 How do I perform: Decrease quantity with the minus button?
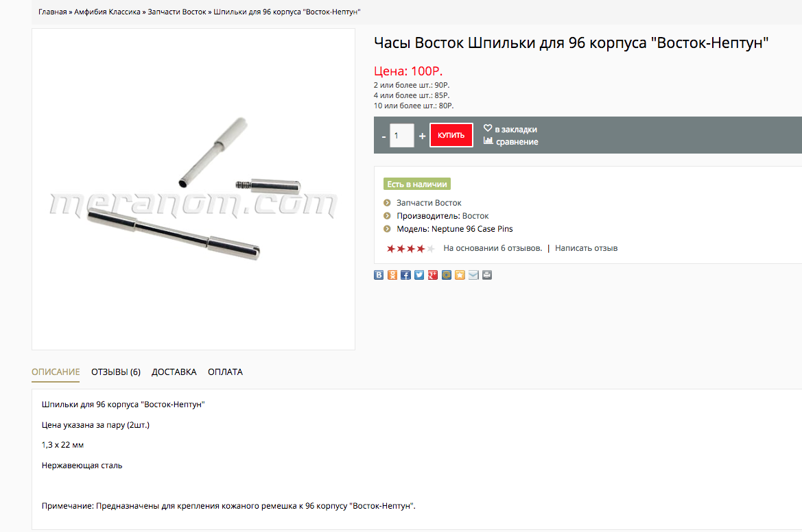(x=384, y=136)
